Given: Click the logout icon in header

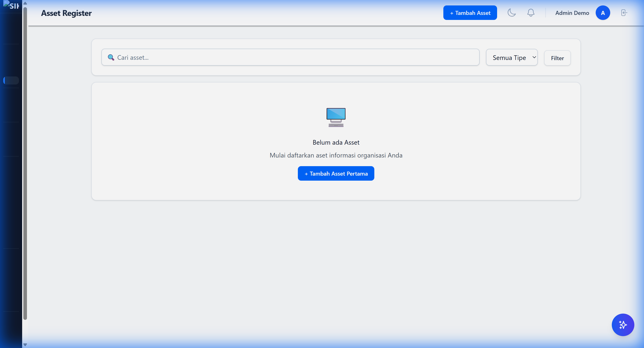Looking at the screenshot, I should coord(624,13).
